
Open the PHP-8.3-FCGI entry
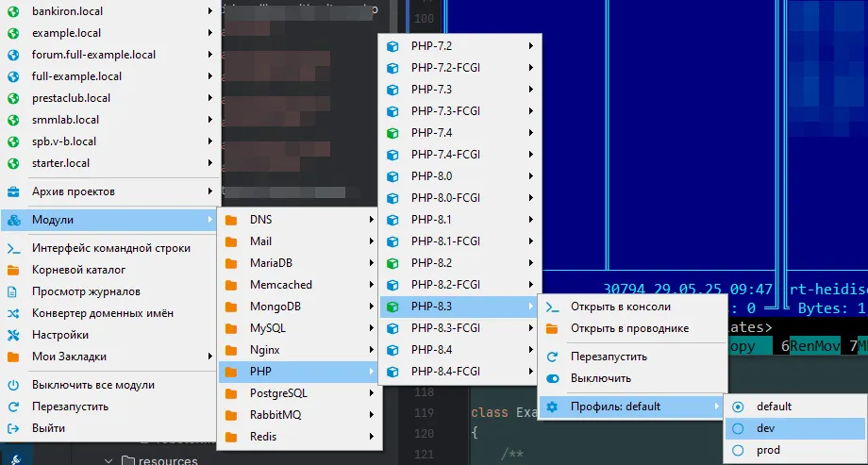click(459, 328)
